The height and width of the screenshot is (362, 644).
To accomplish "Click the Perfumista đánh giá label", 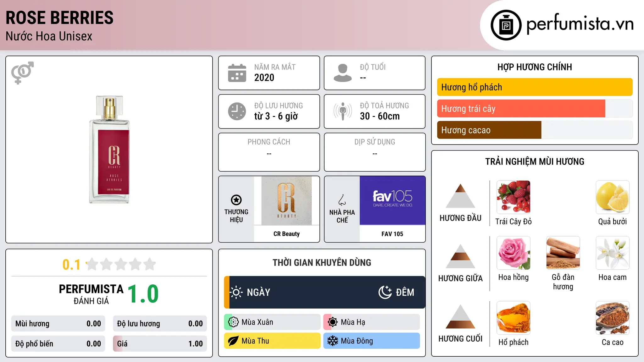I will pos(91,294).
